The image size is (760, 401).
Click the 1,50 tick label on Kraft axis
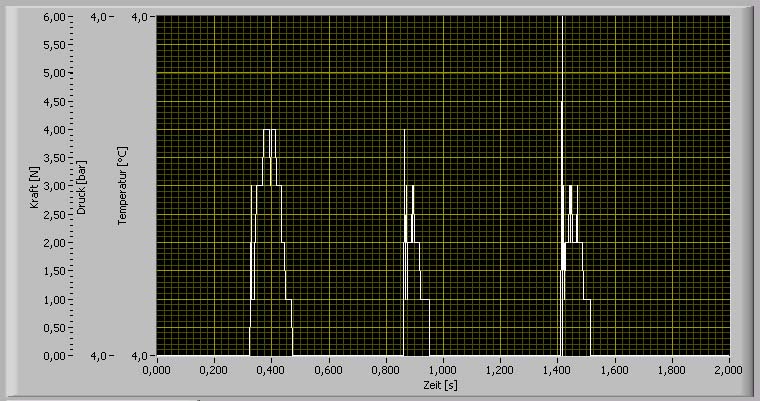pos(54,271)
